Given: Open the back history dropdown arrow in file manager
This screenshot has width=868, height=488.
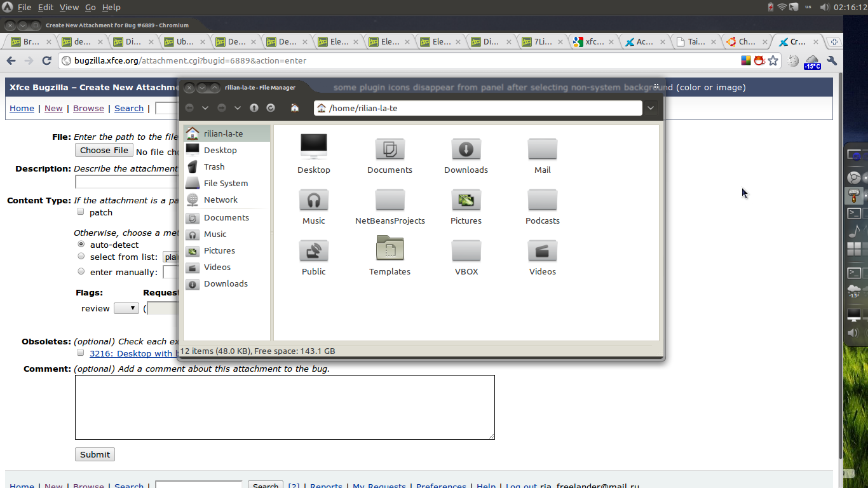Looking at the screenshot, I should 205,108.
